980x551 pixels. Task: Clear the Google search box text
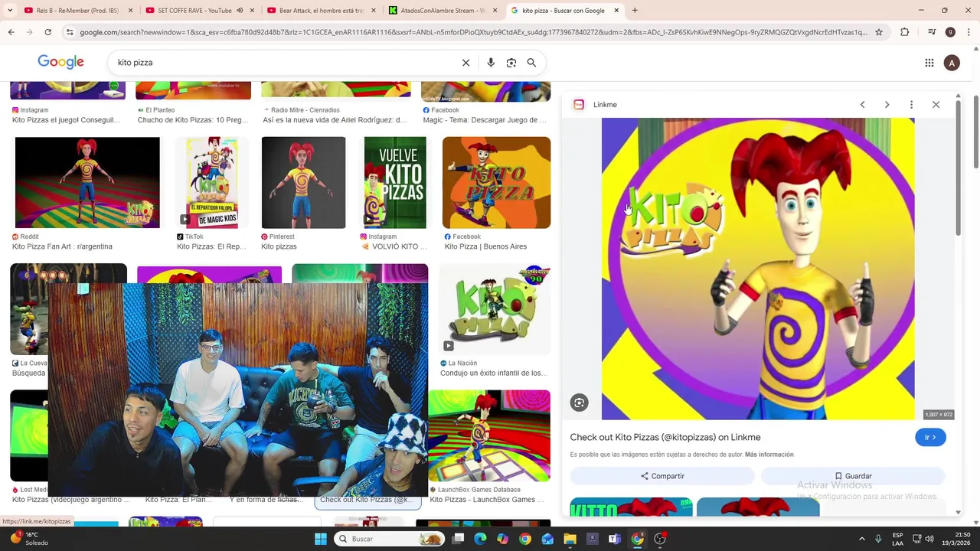[x=465, y=63]
